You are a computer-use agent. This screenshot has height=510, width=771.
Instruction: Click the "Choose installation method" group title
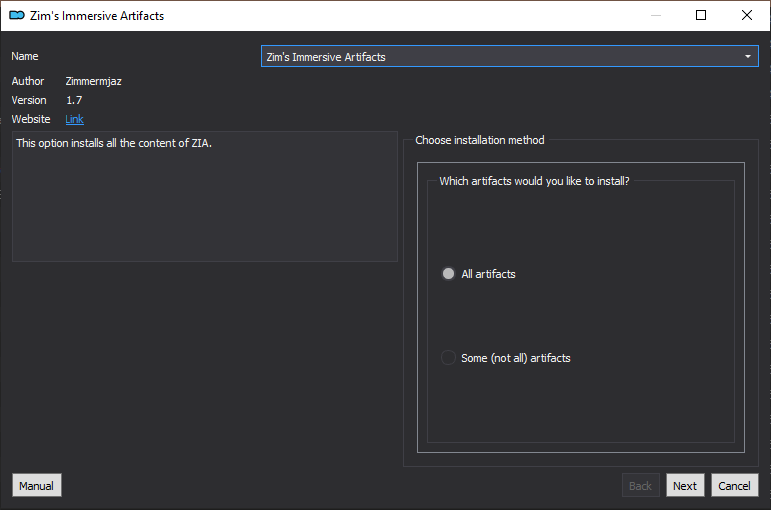pyautogui.click(x=479, y=140)
